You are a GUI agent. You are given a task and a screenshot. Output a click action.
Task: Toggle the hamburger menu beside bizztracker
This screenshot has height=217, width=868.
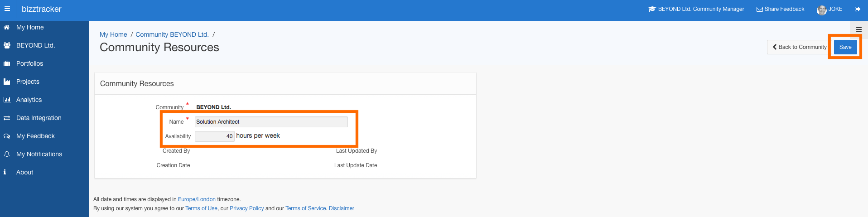[7, 9]
